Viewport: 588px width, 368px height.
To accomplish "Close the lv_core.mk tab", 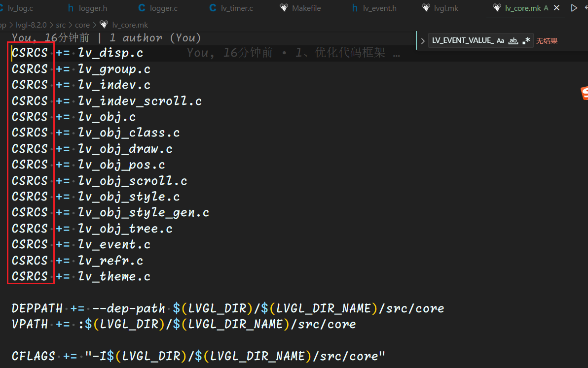I will click(x=557, y=7).
